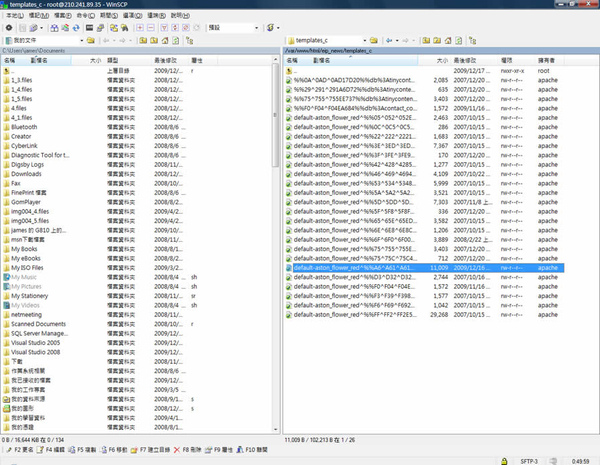Screen dimensions: 600x465
Task: Open remote folder browse icon beside templates_c
Action: [374, 40]
